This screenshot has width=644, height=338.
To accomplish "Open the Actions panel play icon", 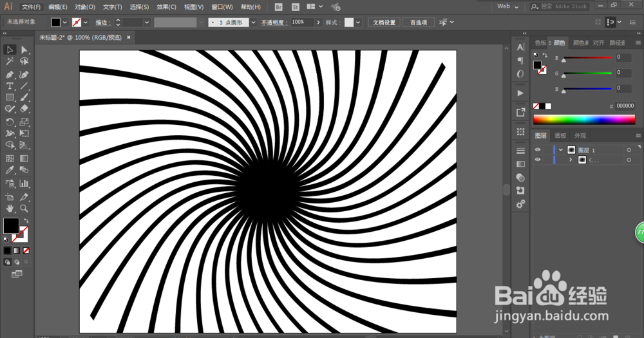I will point(520,93).
